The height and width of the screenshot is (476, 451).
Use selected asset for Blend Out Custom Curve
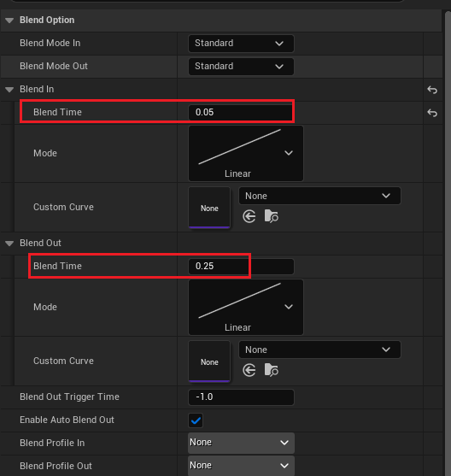[249, 370]
